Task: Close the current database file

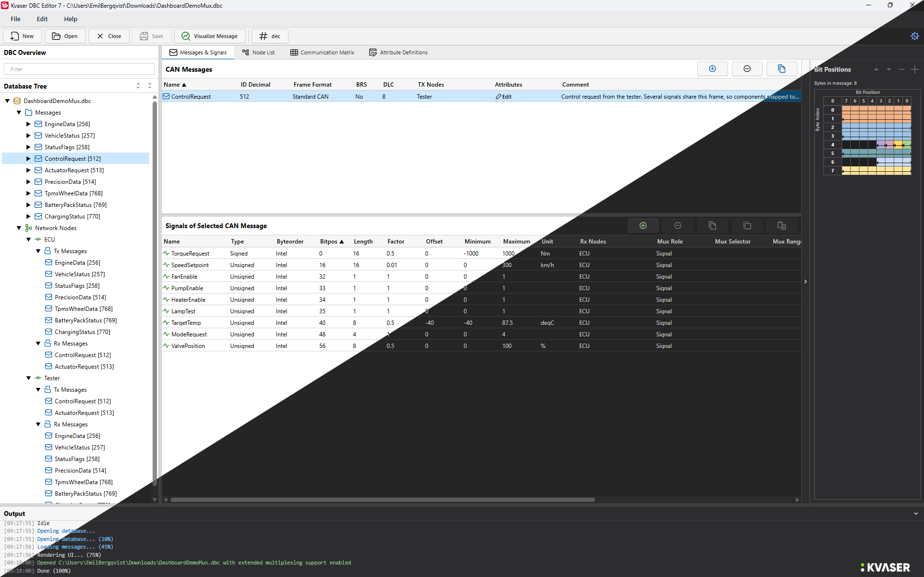Action: (x=109, y=36)
